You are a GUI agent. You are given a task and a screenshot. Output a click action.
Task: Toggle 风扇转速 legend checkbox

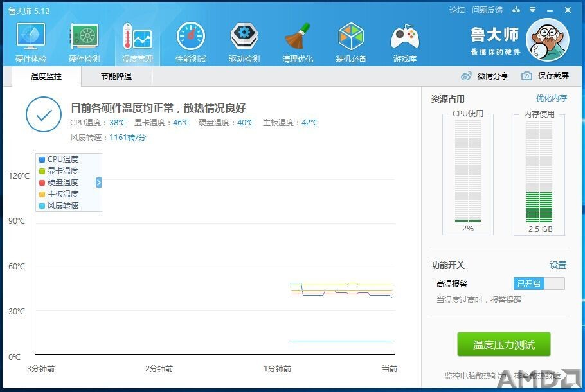tap(42, 206)
